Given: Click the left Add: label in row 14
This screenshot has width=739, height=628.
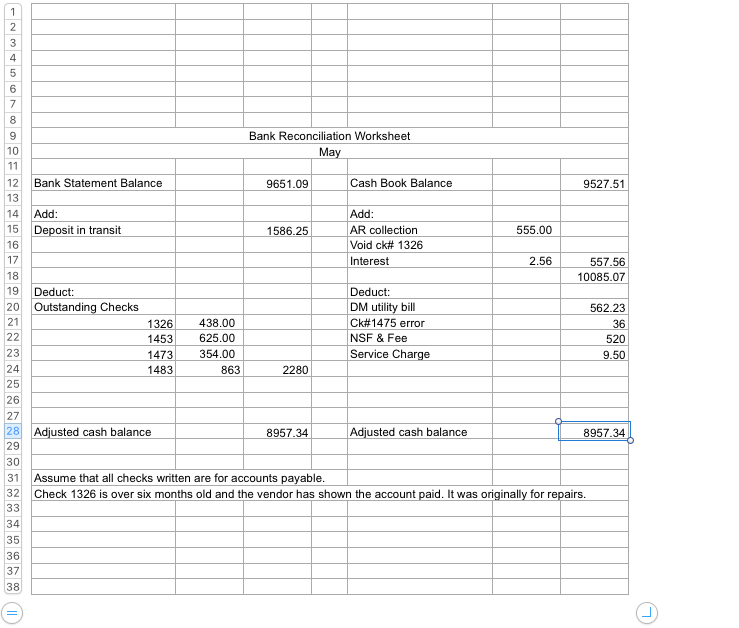Looking at the screenshot, I should coord(103,214).
